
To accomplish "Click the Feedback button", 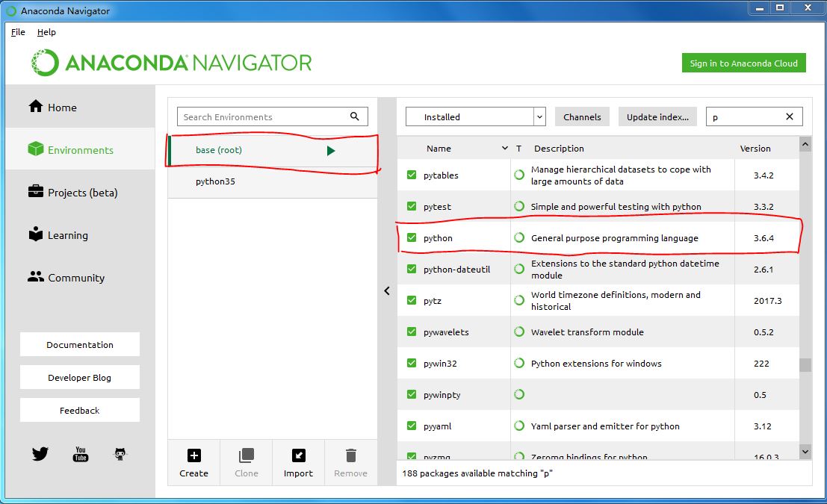I will click(x=80, y=410).
